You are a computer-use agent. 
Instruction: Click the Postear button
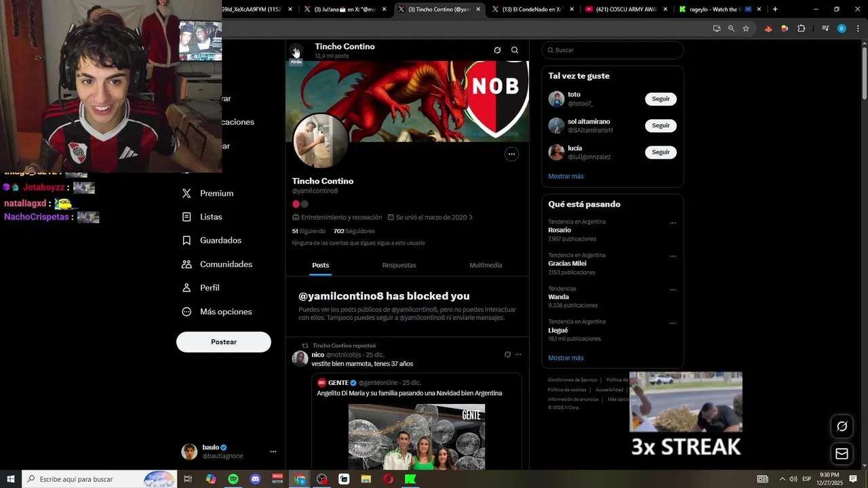pyautogui.click(x=224, y=342)
